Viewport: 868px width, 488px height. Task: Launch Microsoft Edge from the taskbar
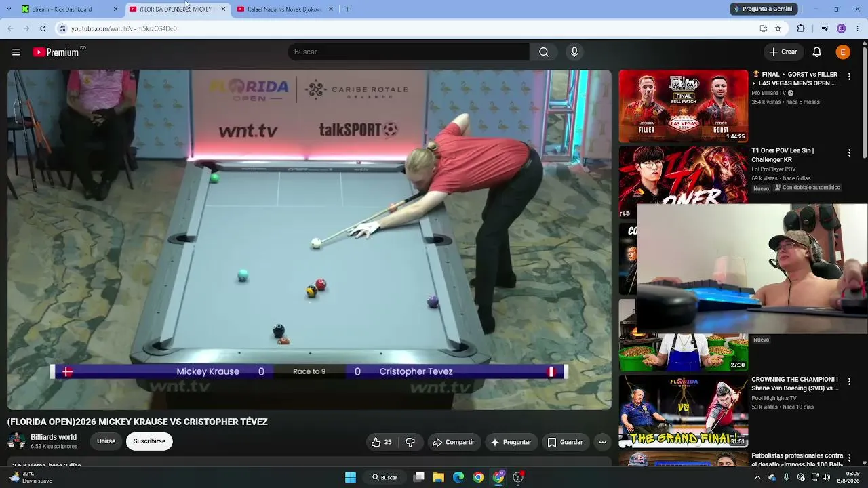(x=458, y=477)
